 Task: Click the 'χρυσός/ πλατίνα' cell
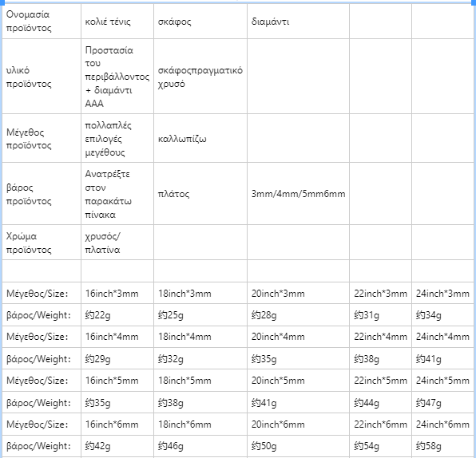117,243
